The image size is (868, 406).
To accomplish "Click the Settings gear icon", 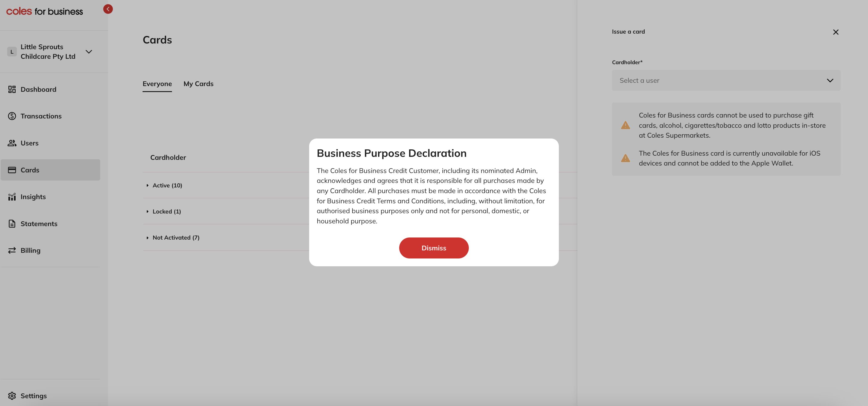I will click(12, 396).
